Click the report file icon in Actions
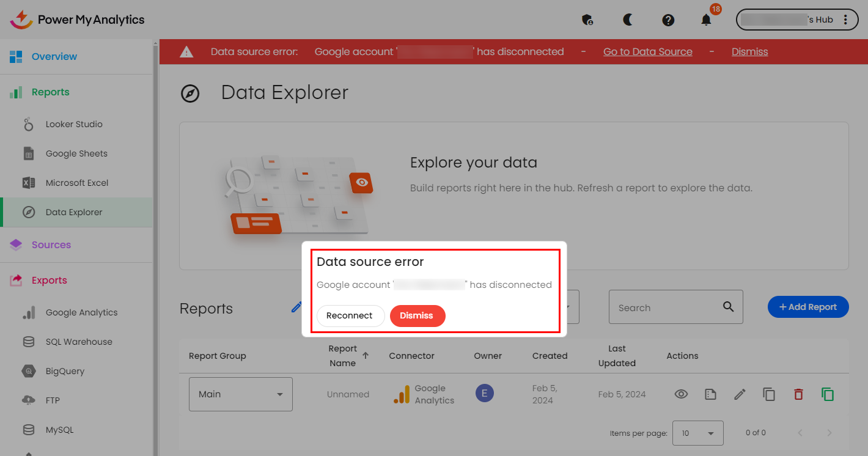Viewport: 868px width, 456px height. (x=710, y=394)
